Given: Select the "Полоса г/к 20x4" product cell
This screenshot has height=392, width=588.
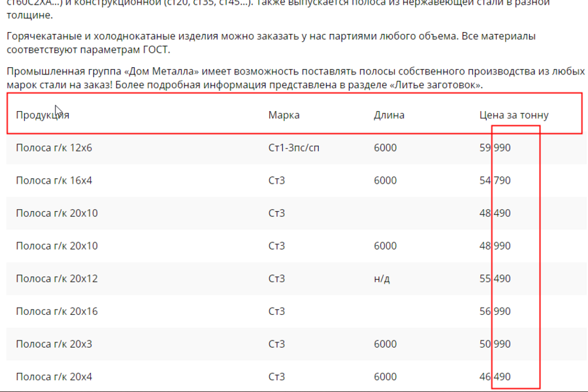Looking at the screenshot, I should tap(54, 376).
